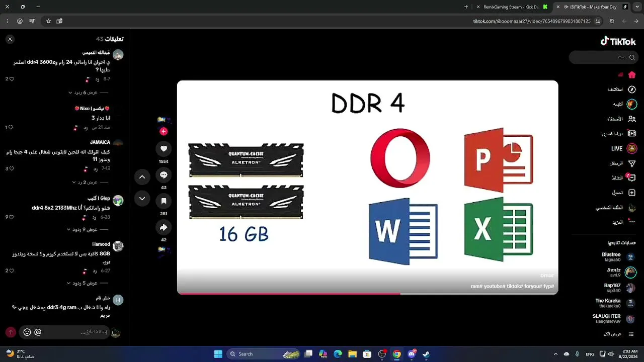
Task: Post the comment with the arrow button
Action: point(11,332)
